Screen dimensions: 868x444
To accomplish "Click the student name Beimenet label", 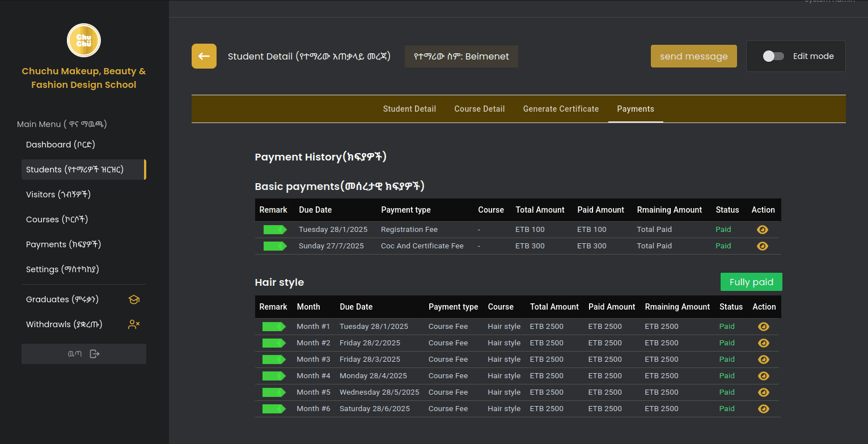I will (x=461, y=56).
